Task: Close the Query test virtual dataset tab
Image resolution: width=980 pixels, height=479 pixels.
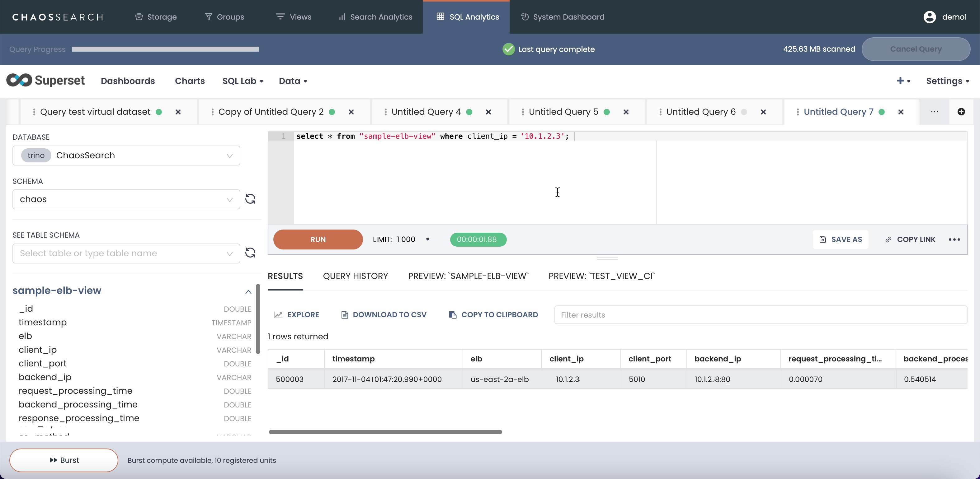Action: pos(178,112)
